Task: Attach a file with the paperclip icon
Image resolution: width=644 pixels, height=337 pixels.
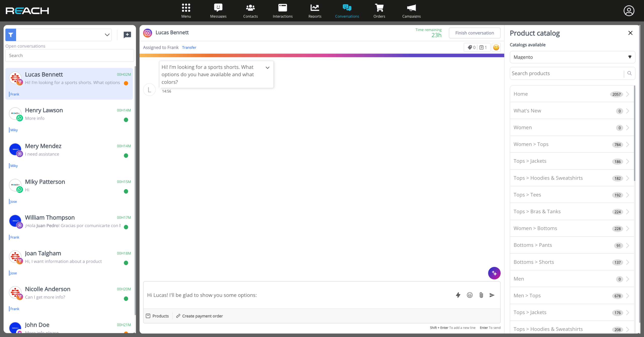Action: click(x=481, y=295)
